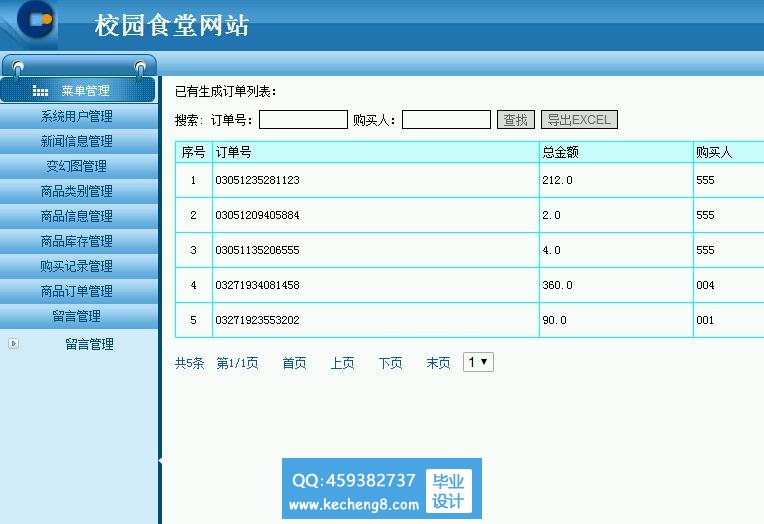Open 商品信息管理 menu
764x524 pixels.
[x=77, y=216]
